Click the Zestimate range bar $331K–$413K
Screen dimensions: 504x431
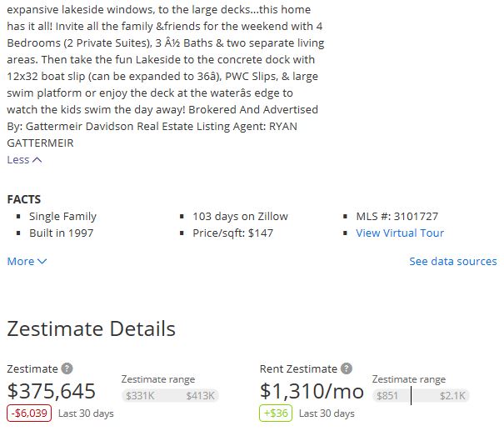[x=170, y=396]
